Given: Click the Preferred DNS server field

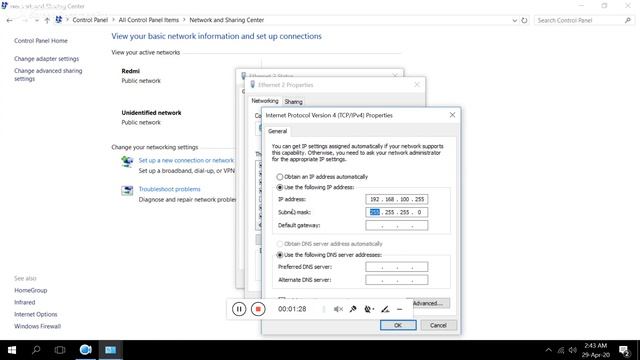Looking at the screenshot, I should click(x=397, y=267).
